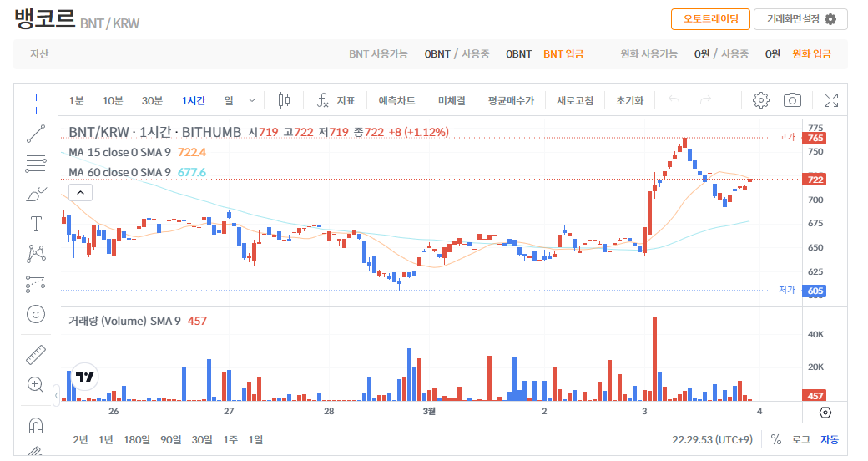Click the BNT 입금 deposit link
The image size is (868, 461).
[563, 53]
